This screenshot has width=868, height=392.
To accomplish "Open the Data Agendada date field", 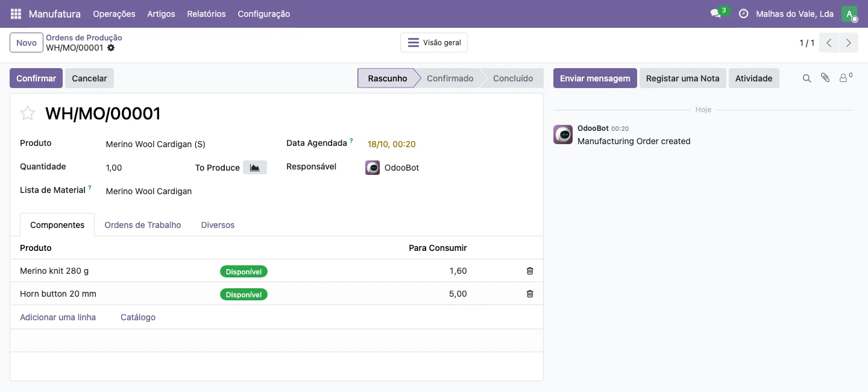I will [450, 144].
